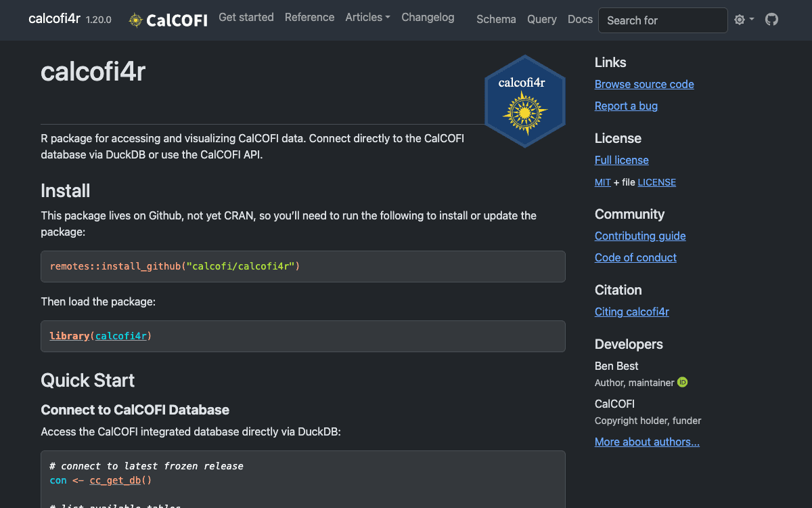Open the Contributing guide link
Image resolution: width=812 pixels, height=508 pixels.
[640, 236]
